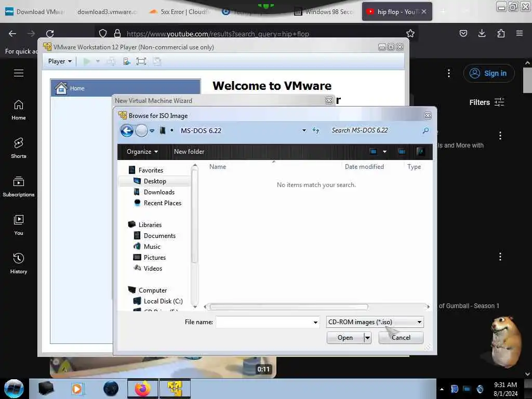Open Firefox extensions icon
The width and height of the screenshot is (532, 399).
[x=501, y=33]
